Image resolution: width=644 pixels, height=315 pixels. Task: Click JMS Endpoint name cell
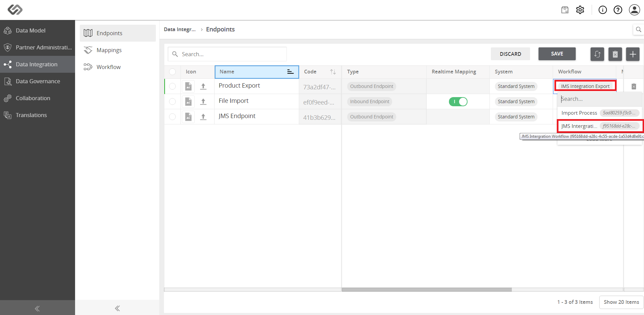coord(257,116)
